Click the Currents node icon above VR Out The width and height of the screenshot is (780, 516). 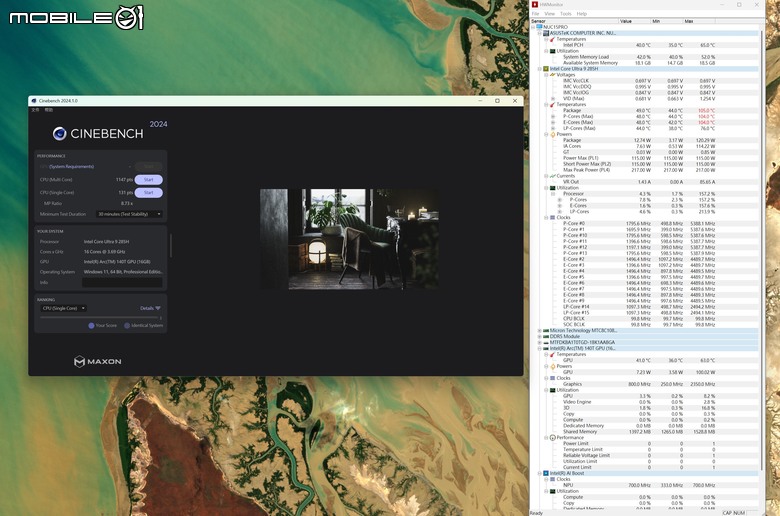(552, 176)
